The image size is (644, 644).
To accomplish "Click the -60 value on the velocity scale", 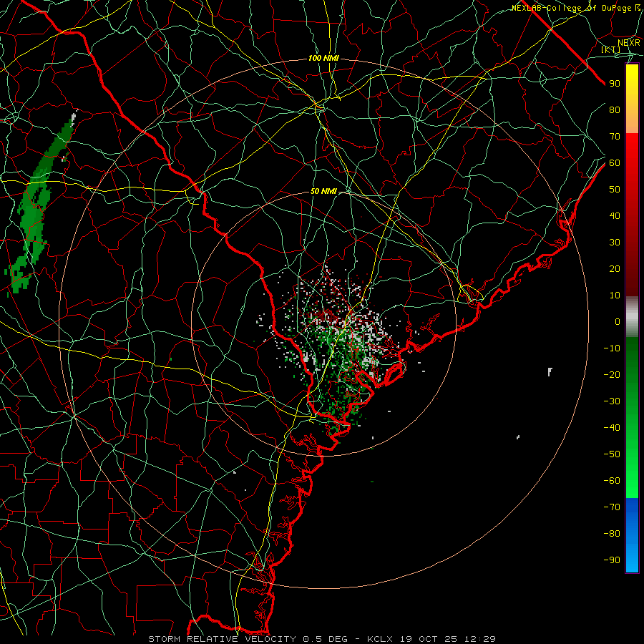I will click(612, 481).
